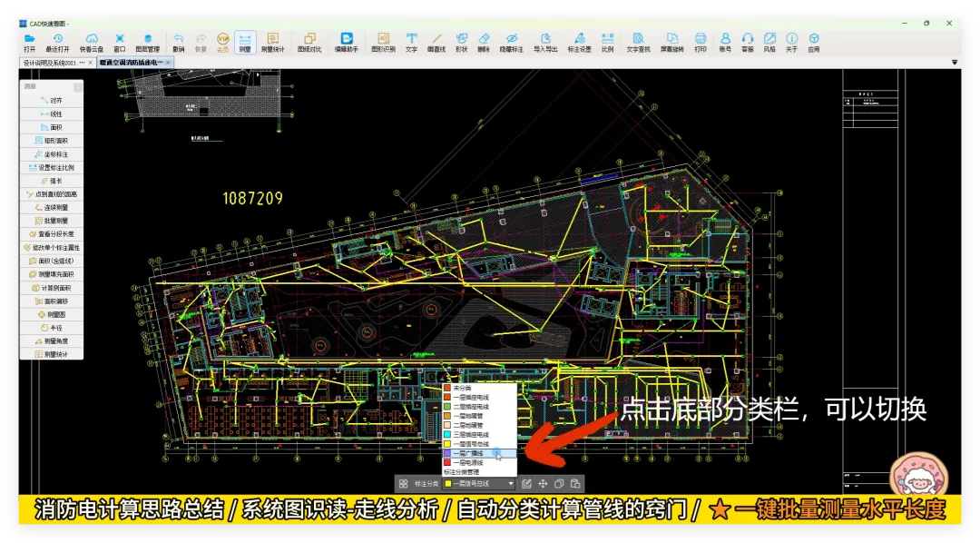Image resolution: width=980 pixels, height=543 pixels.
Task: Open 比例 scale settings
Action: (x=607, y=43)
